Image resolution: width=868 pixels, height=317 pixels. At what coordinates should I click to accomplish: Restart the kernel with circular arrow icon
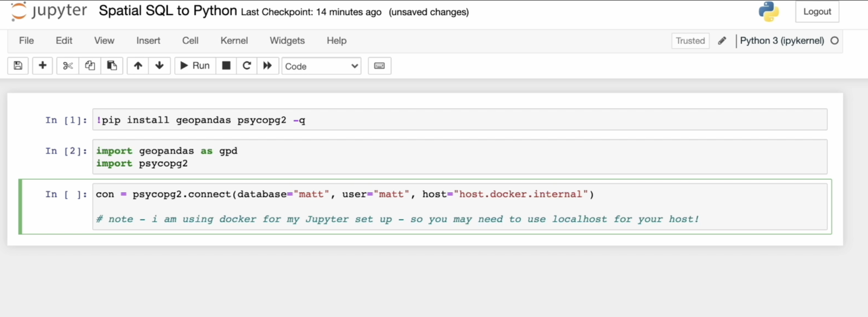click(x=247, y=66)
